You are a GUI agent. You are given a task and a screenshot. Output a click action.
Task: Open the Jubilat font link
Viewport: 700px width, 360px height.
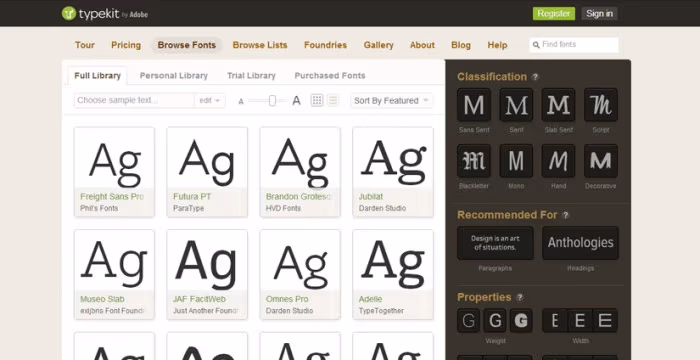tap(371, 197)
